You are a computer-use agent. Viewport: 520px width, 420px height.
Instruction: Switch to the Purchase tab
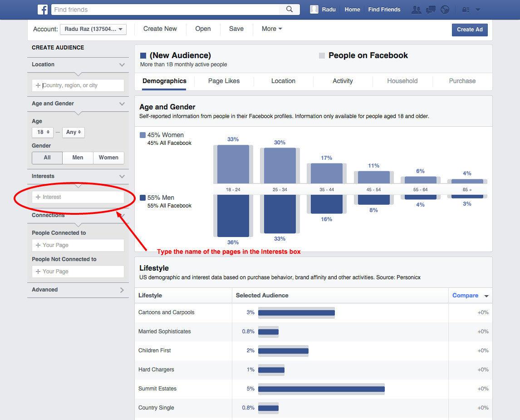462,81
